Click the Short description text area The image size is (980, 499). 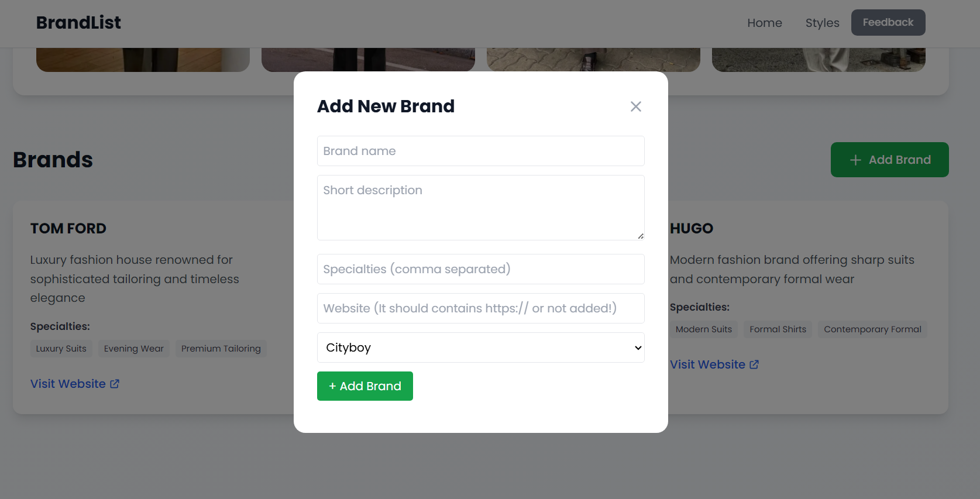tap(480, 208)
